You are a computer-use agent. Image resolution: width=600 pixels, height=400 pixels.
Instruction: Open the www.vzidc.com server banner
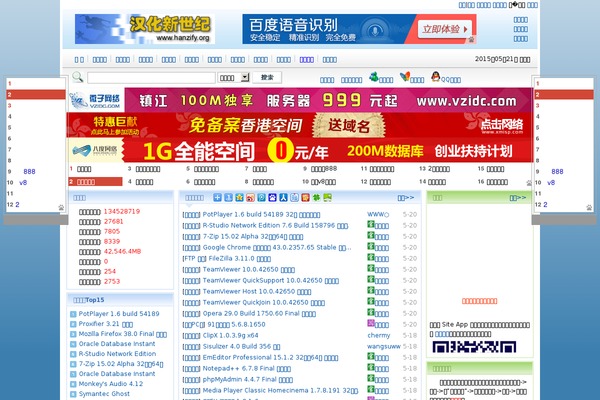300,100
